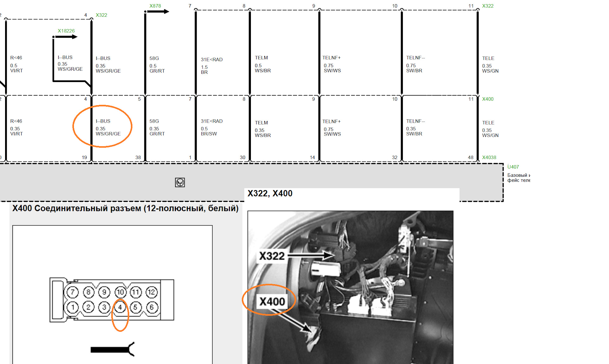Open the U407 component link
The height and width of the screenshot is (364, 609).
point(513,167)
